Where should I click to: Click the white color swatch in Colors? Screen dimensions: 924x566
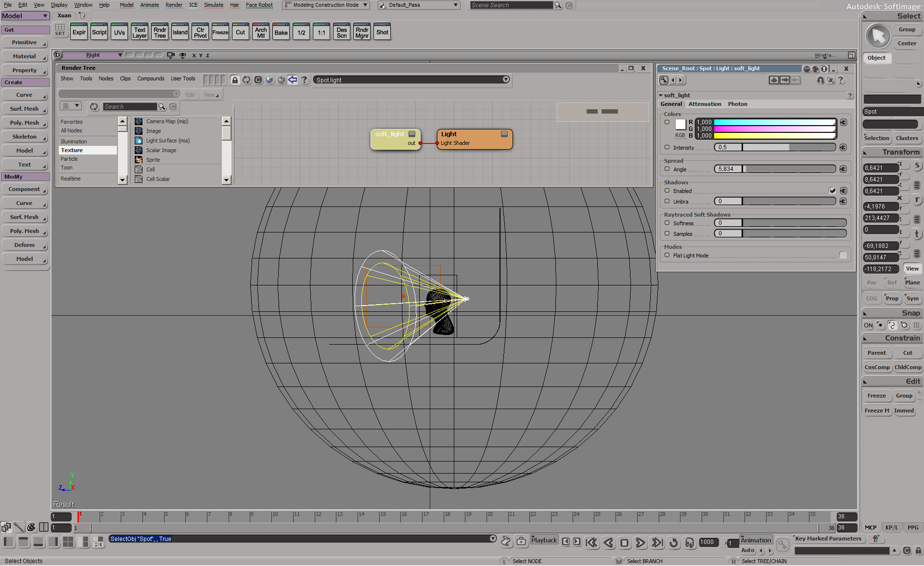pyautogui.click(x=680, y=124)
